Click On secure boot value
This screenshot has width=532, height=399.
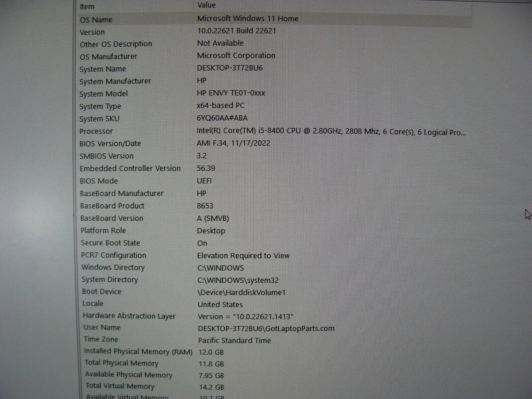202,243
